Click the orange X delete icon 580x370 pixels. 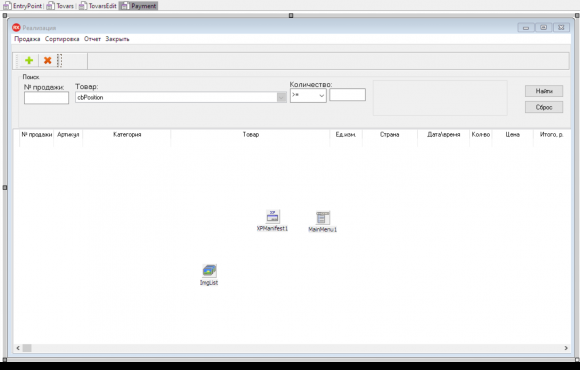[47, 60]
